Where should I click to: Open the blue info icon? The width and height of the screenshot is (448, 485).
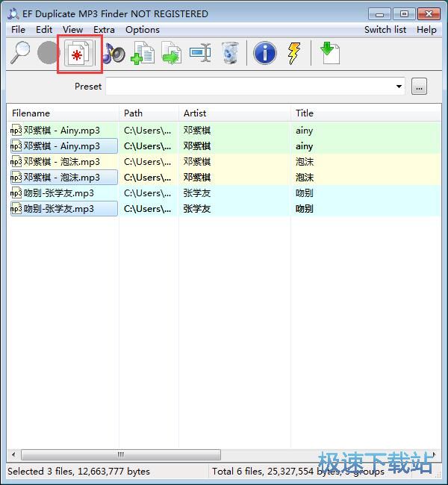(265, 53)
